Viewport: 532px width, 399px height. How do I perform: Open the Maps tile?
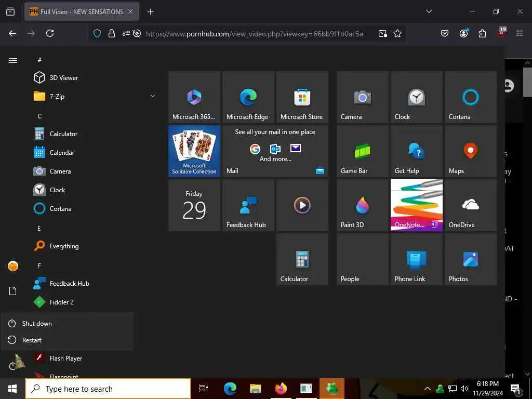click(470, 151)
